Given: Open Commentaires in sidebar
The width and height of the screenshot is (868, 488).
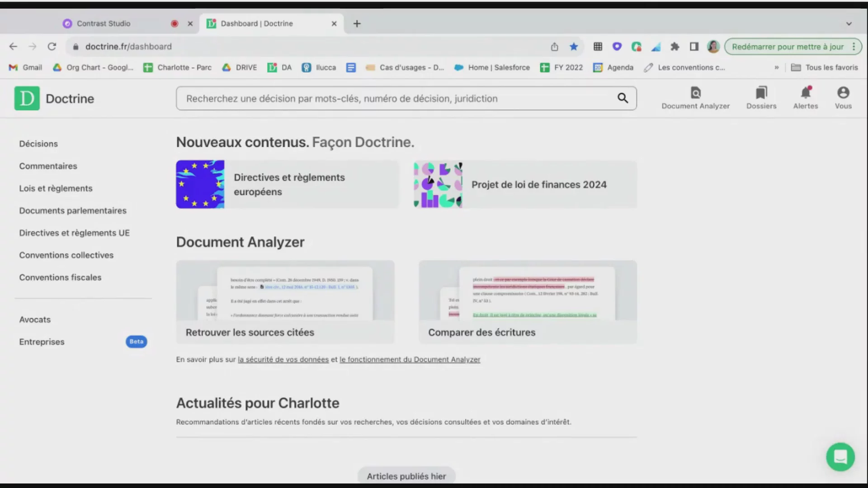Looking at the screenshot, I should 48,166.
